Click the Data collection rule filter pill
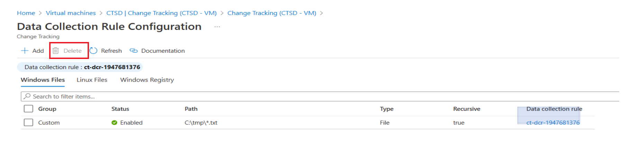 click(x=80, y=67)
